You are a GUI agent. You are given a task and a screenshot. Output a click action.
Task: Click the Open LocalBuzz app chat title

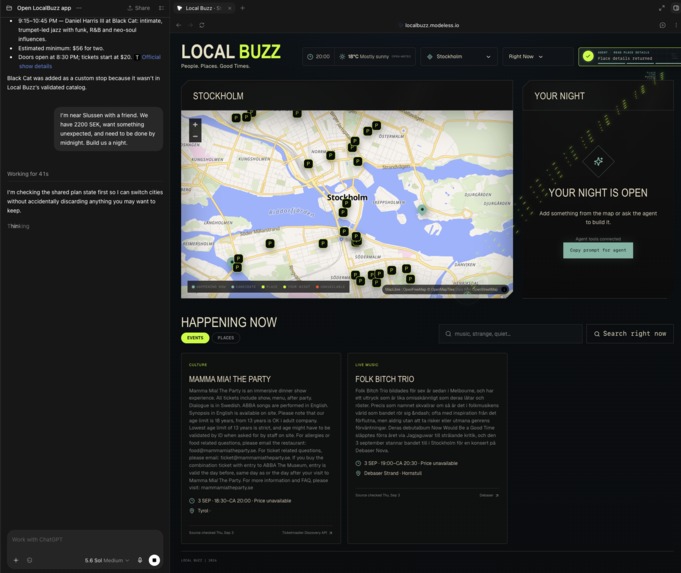coord(44,8)
